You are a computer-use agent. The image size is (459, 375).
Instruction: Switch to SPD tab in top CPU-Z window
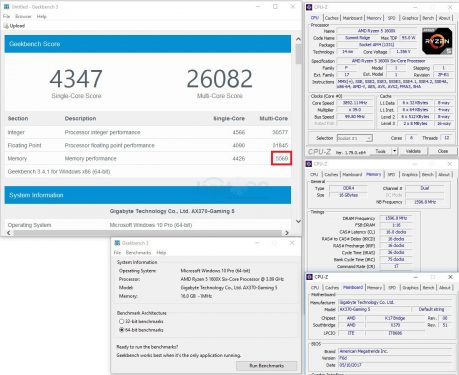[392, 18]
